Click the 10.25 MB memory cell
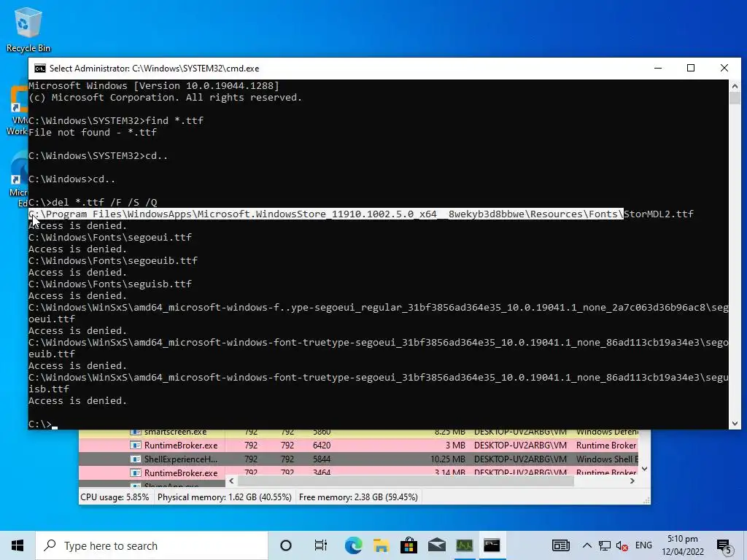This screenshot has width=747, height=560. tap(447, 459)
